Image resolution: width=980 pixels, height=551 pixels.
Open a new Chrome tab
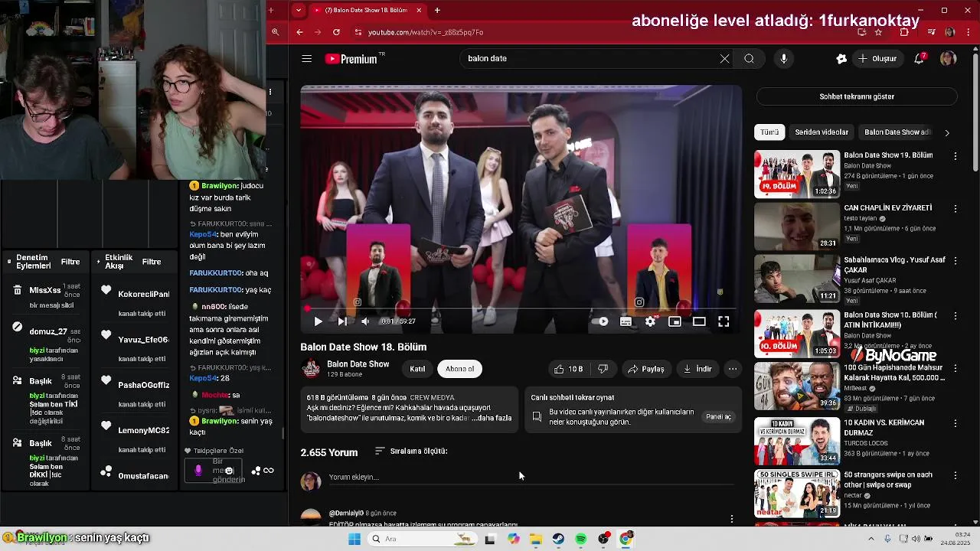tap(437, 10)
